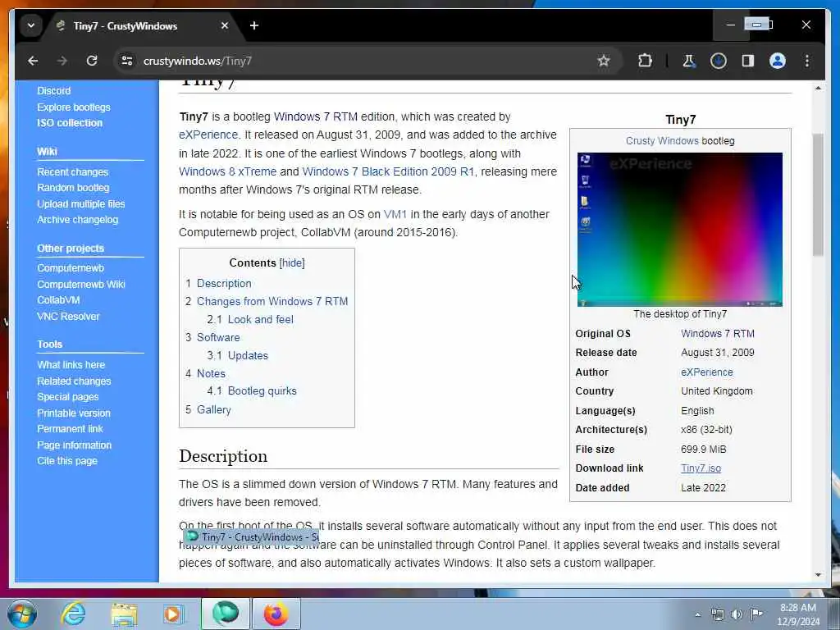Screen dimensions: 840x630
Task: Jump to Description section in contents
Action: pyautogui.click(x=224, y=283)
